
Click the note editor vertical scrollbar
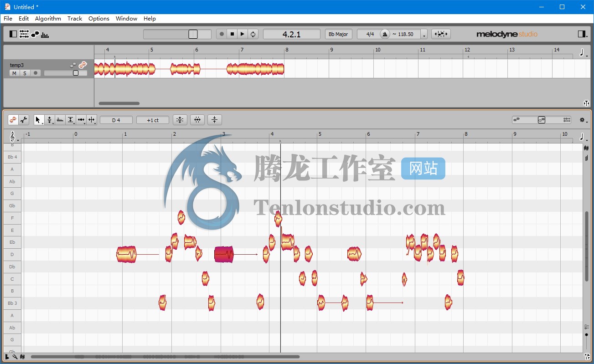coord(587,246)
